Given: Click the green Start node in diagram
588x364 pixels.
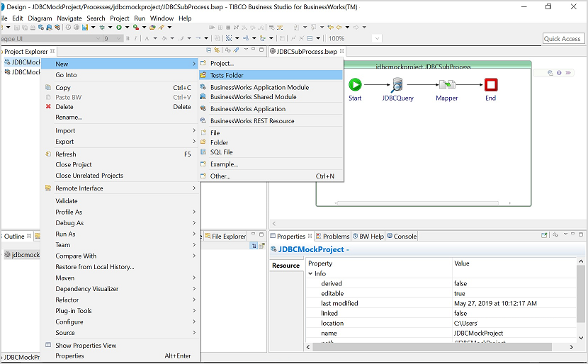Looking at the screenshot, I should coord(355,85).
